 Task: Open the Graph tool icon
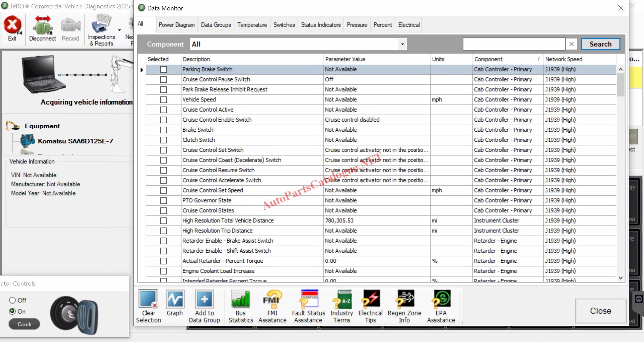point(175,299)
